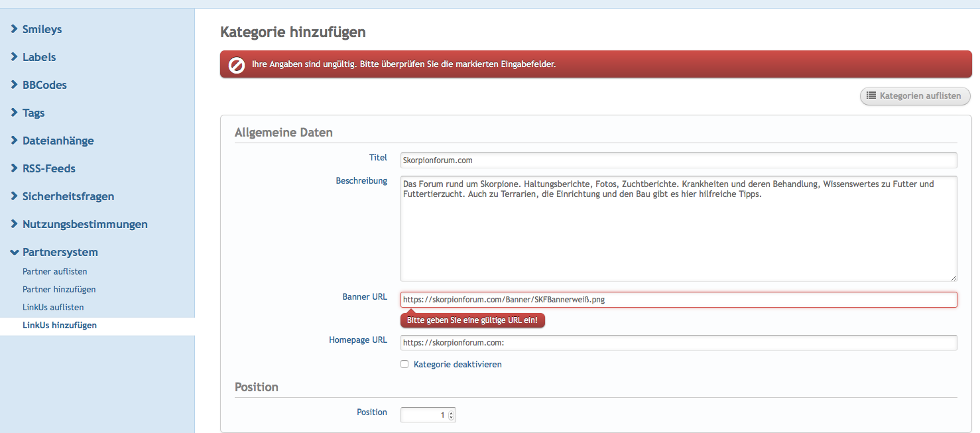Expand the Labels sidebar section
Screen dimensions: 980x433
click(x=39, y=57)
